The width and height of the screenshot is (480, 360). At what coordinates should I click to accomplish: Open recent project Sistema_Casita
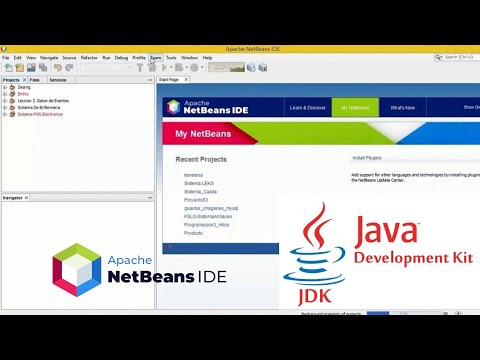tap(200, 192)
